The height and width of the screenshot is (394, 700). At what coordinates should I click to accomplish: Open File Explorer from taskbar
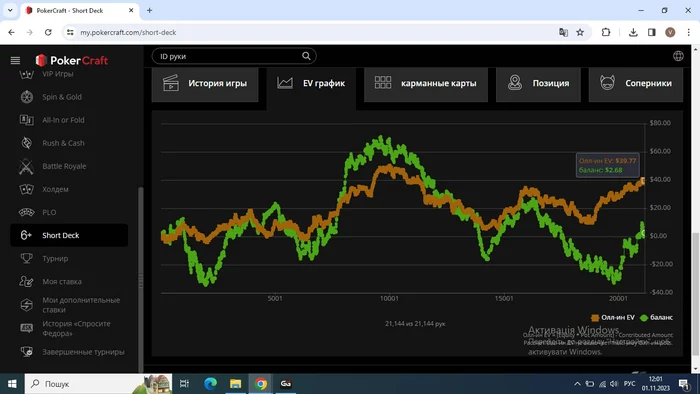(x=235, y=384)
